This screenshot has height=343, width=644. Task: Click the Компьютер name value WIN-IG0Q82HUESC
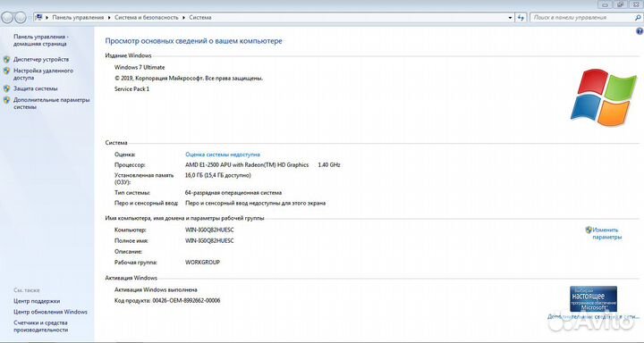[x=209, y=230]
